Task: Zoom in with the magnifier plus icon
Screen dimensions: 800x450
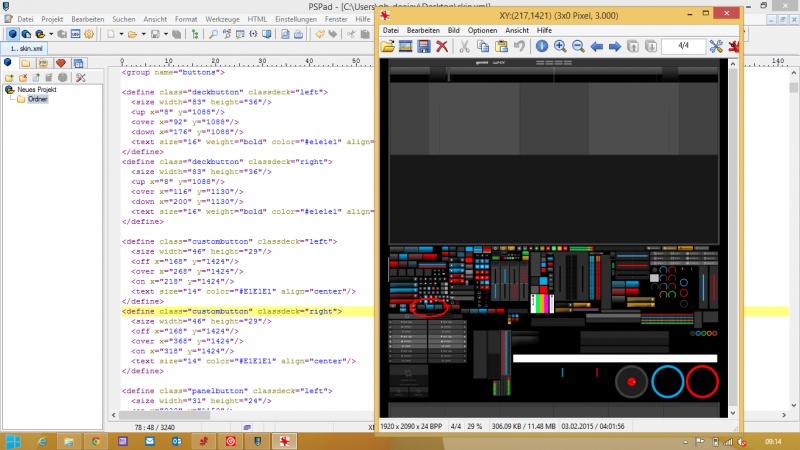Action: coord(560,47)
